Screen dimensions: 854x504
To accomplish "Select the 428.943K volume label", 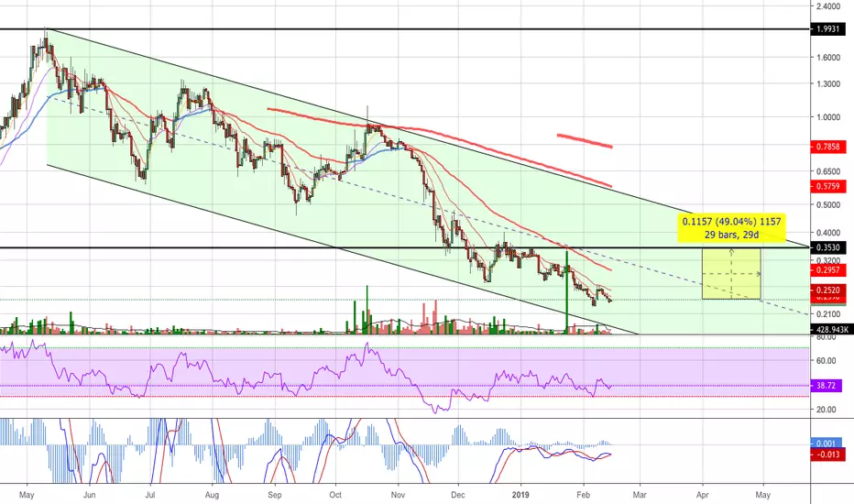I will (832, 330).
